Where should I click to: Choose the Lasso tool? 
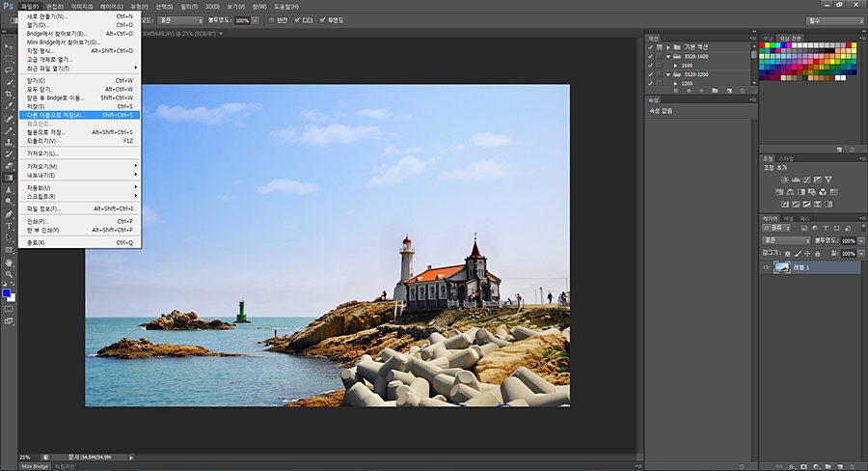tap(9, 69)
